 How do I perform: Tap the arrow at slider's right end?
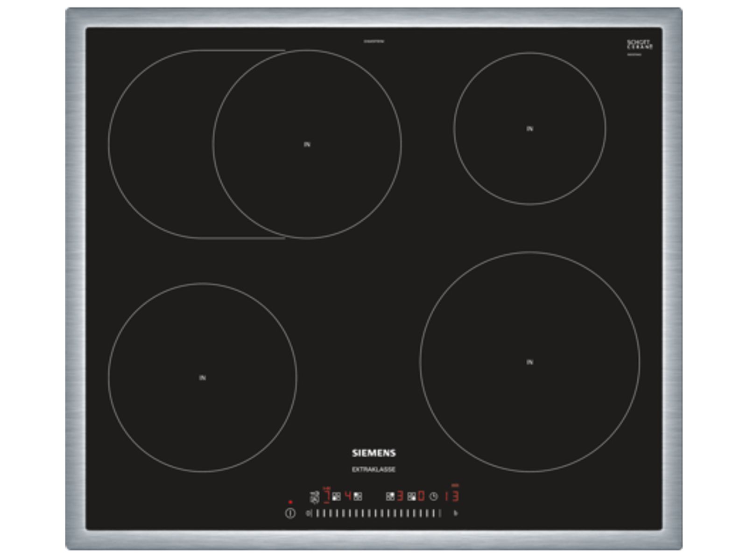456,513
